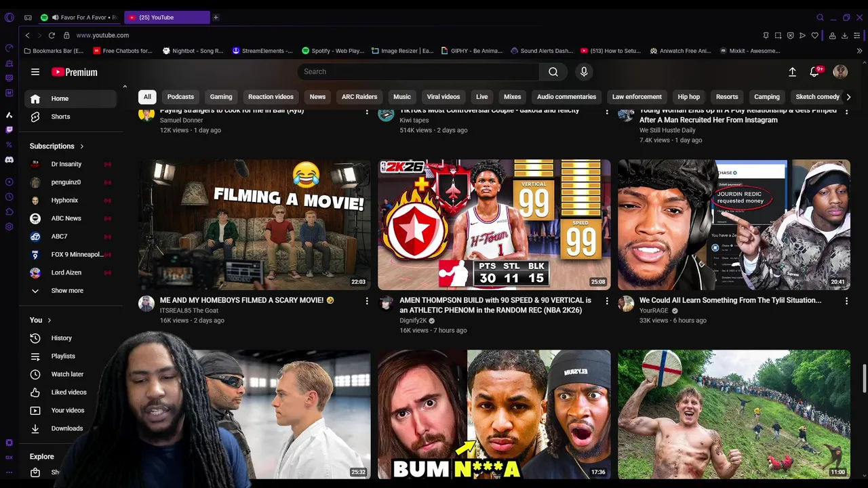Open Twitch from the Opera sidebar
The image size is (868, 488).
(x=9, y=129)
